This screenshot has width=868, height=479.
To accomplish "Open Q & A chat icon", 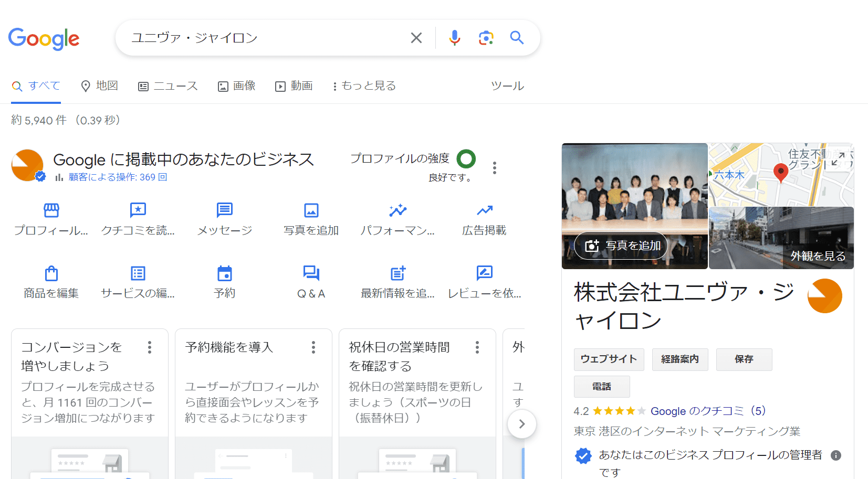I will pyautogui.click(x=311, y=273).
